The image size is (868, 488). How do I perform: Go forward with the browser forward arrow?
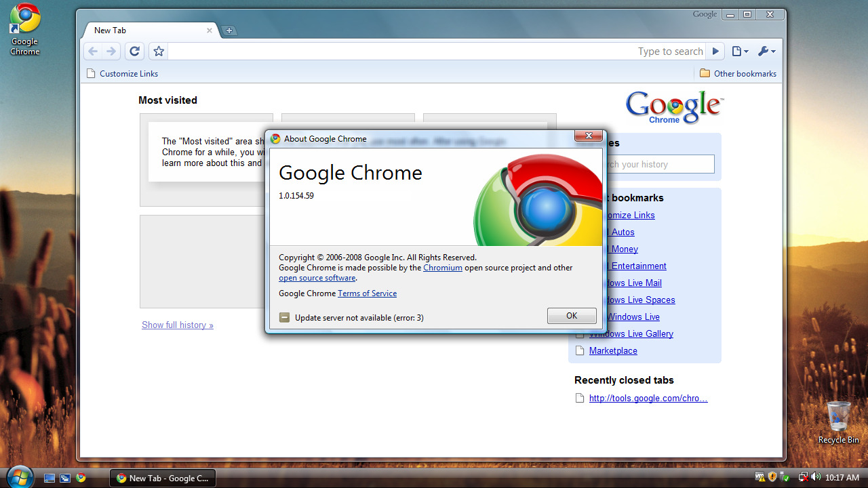[x=111, y=52]
